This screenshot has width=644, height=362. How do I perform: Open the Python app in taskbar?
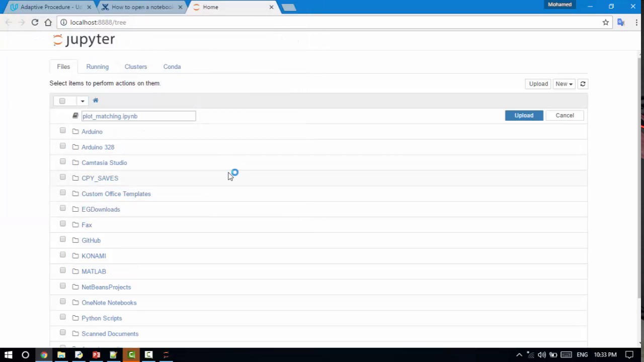click(x=78, y=355)
